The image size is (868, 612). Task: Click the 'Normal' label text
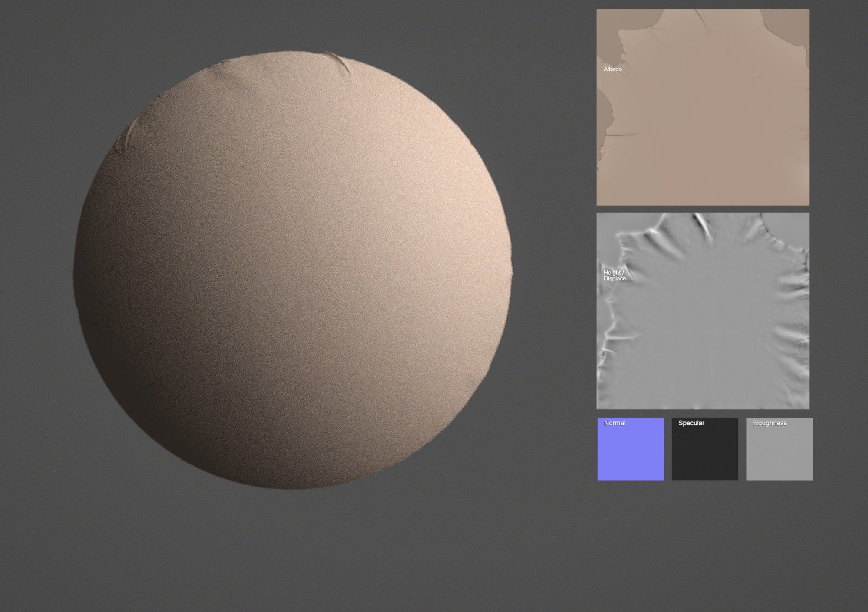coord(615,423)
